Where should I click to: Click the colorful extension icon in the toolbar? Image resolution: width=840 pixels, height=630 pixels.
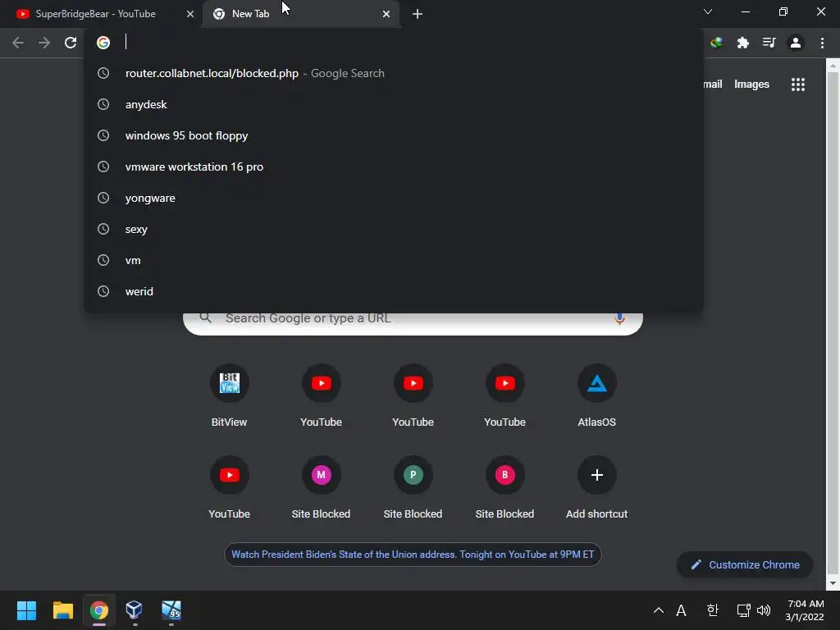pyautogui.click(x=716, y=43)
